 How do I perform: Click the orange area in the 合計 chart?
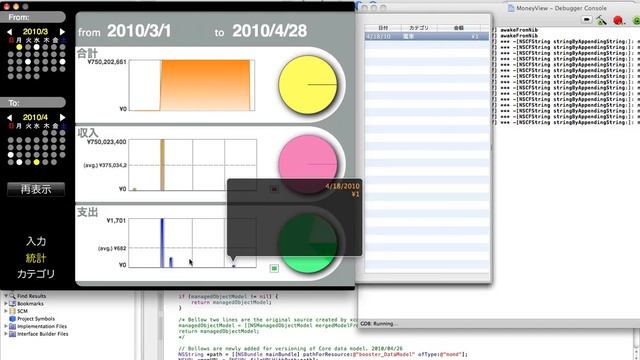pos(205,85)
